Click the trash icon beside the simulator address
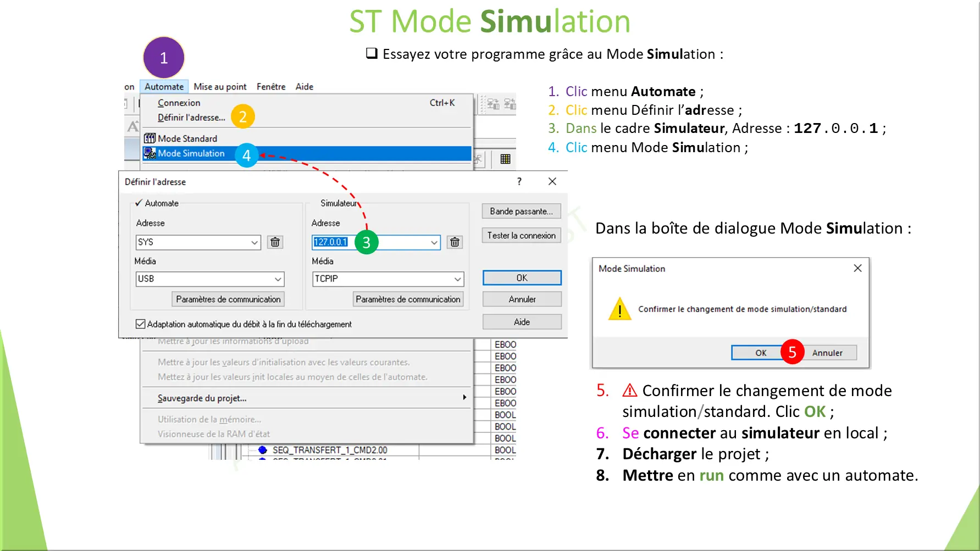The image size is (980, 551). (x=454, y=242)
